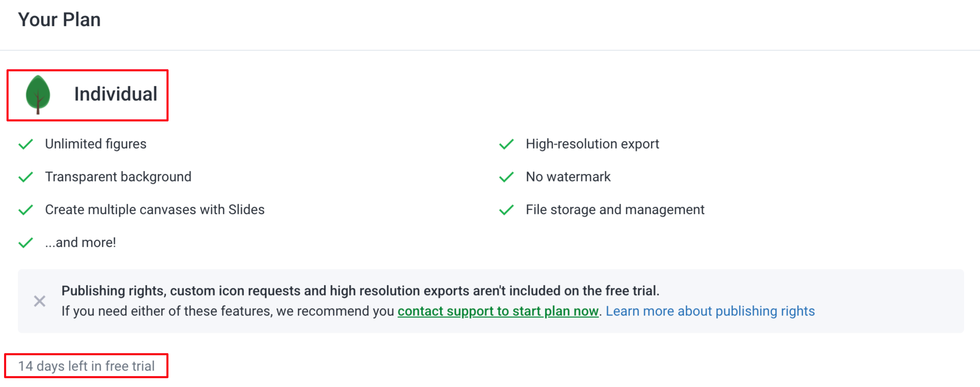Click the Individual plan name
Image resolution: width=980 pixels, height=387 pixels.
pyautogui.click(x=116, y=94)
